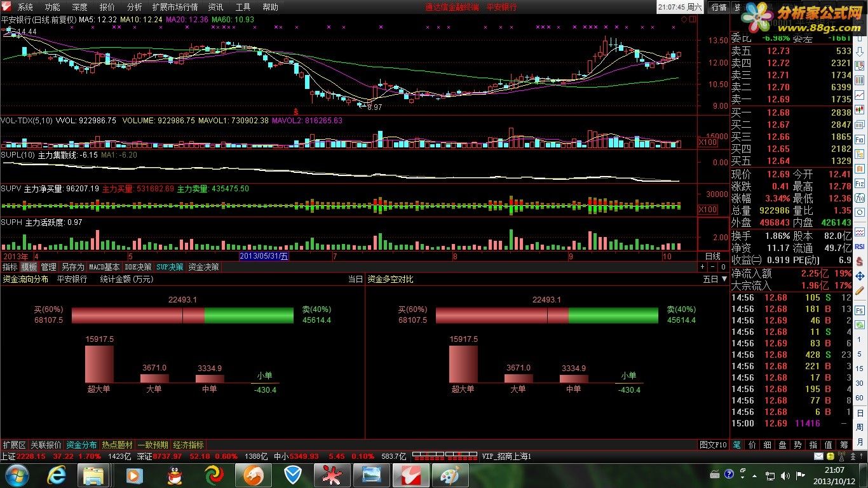This screenshot has height=488, width=868.
Task: Click the plus zoom button under 日线
Action: point(702,267)
